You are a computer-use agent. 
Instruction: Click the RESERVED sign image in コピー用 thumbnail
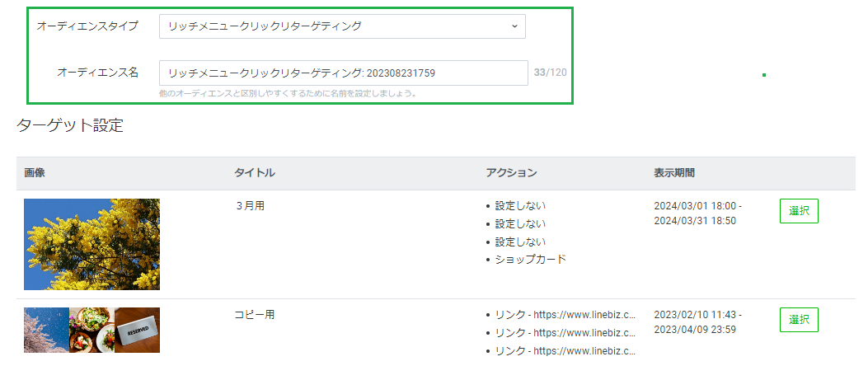[x=137, y=330]
